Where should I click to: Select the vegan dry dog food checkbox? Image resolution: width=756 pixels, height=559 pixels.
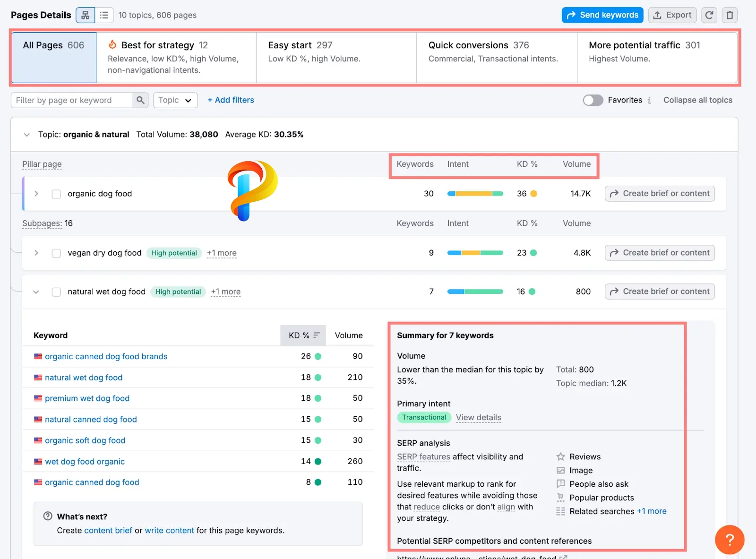tap(56, 253)
